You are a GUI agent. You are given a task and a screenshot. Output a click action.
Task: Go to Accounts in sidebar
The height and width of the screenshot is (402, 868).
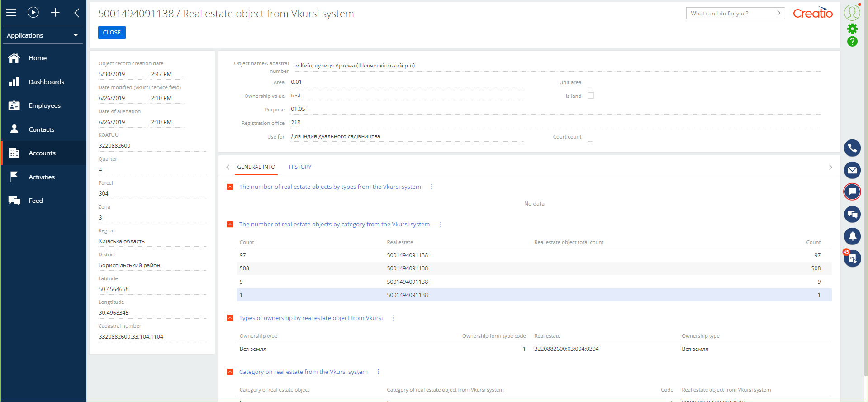[42, 153]
